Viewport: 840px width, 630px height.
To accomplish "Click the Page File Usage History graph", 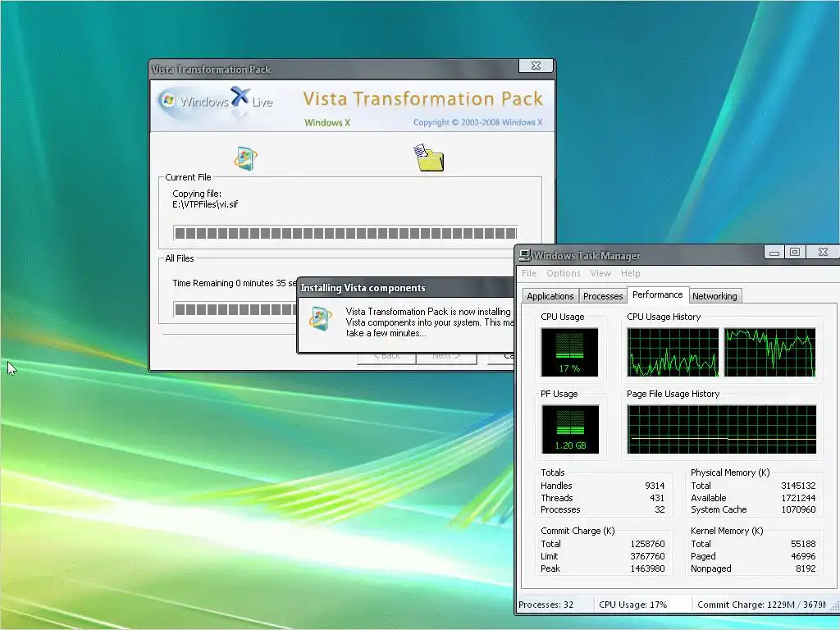I will [722, 429].
